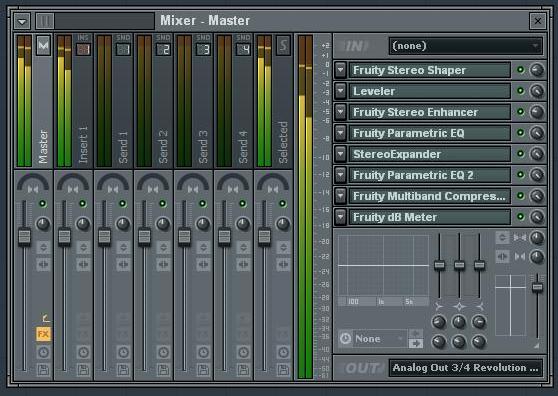Click the pan reset arrows under Insert 1 arc
Screen dimensions: 558x396
[x=73, y=190]
